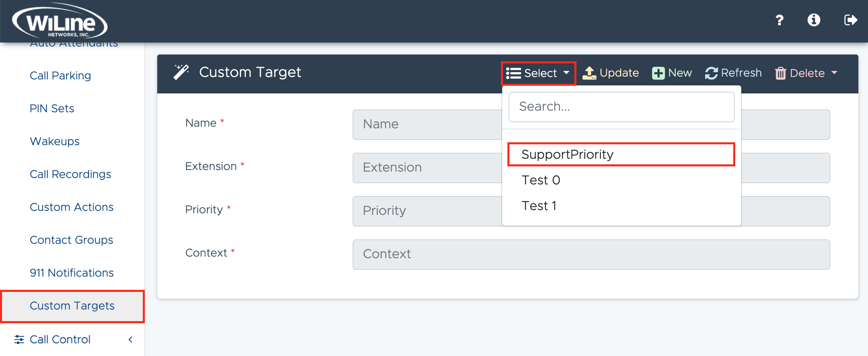
Task: Select Custom Targets in sidebar
Action: point(72,306)
